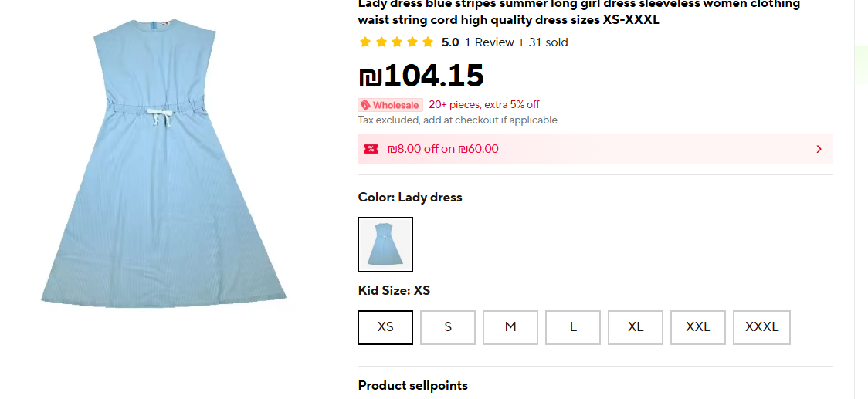Pick the XXXL size option
The image size is (868, 399).
[761, 327]
